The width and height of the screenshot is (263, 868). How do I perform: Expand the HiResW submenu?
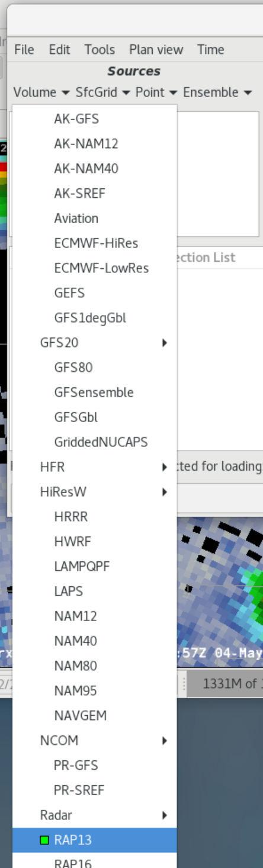[95, 492]
